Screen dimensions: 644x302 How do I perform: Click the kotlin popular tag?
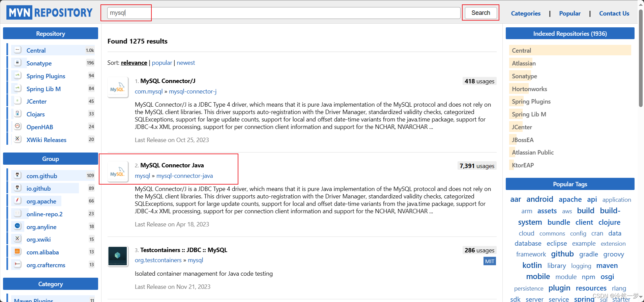pos(532,265)
